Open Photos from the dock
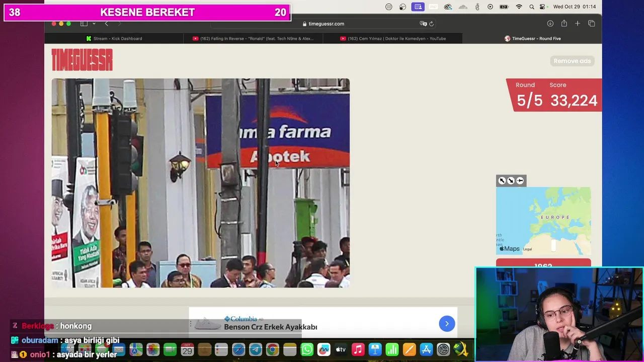 (153, 349)
